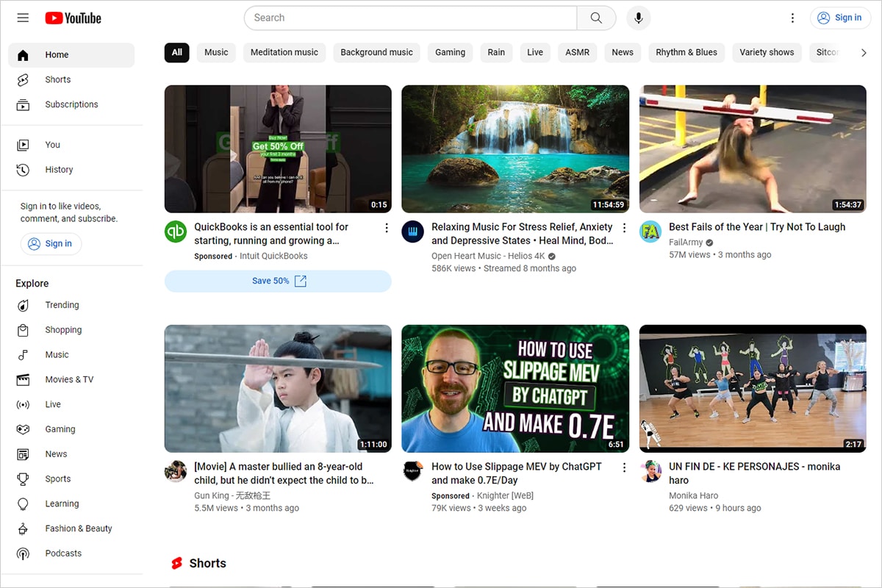
Task: Select the ASMR category chip
Action: click(x=577, y=52)
